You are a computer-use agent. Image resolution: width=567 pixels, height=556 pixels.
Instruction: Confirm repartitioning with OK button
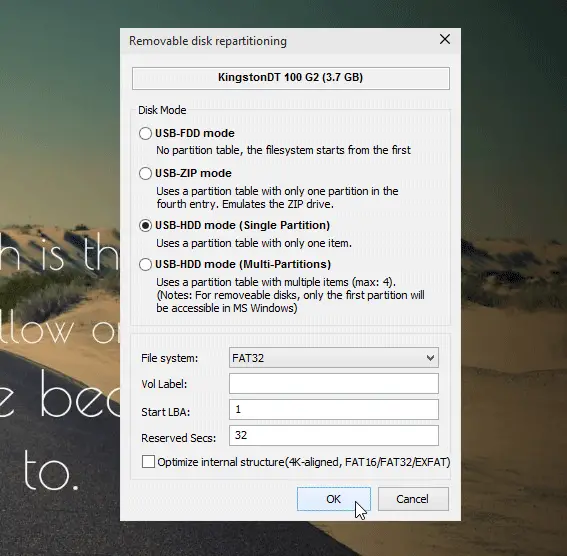coord(334,499)
